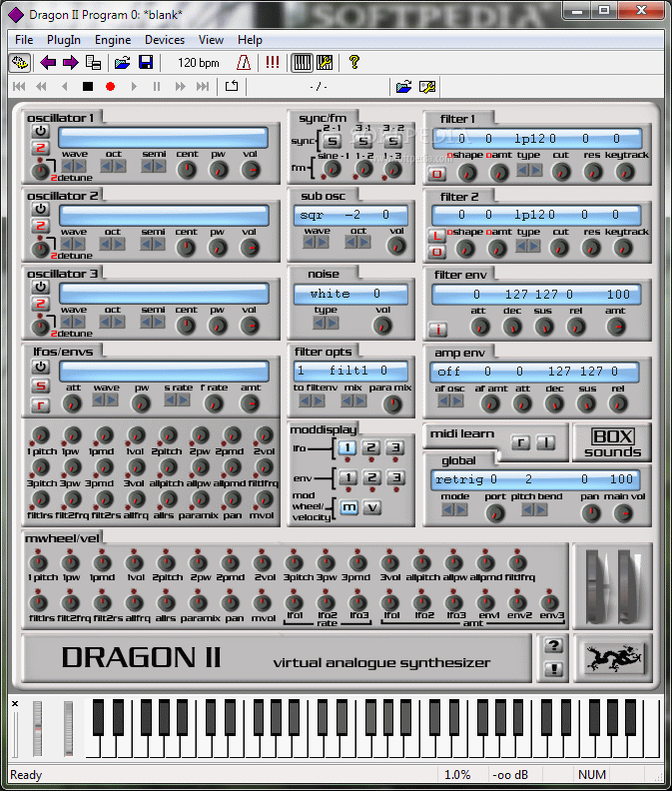Image resolution: width=672 pixels, height=791 pixels.
Task: Toggle the mod wheel m button
Action: [x=349, y=507]
